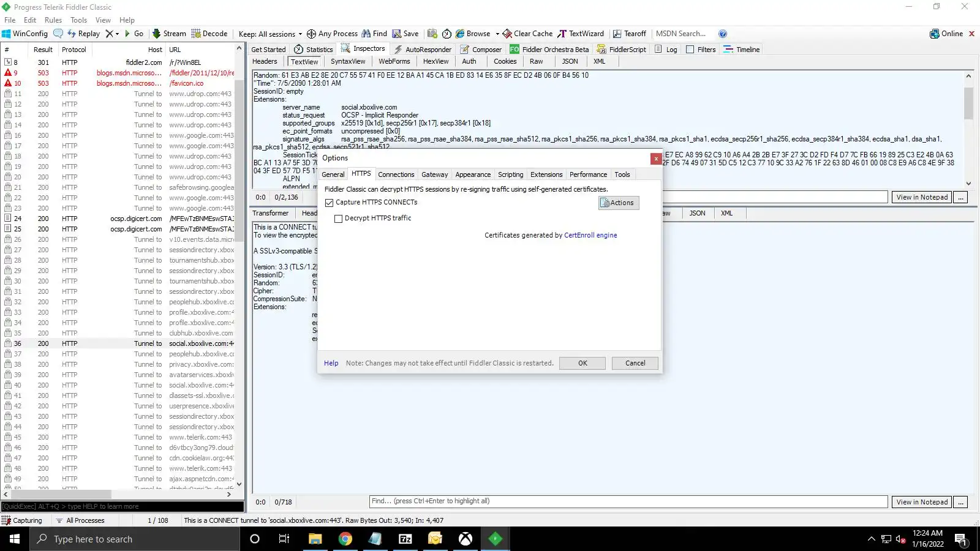This screenshot has height=551, width=980.
Task: Close the Options dialog with red X
Action: (x=656, y=159)
